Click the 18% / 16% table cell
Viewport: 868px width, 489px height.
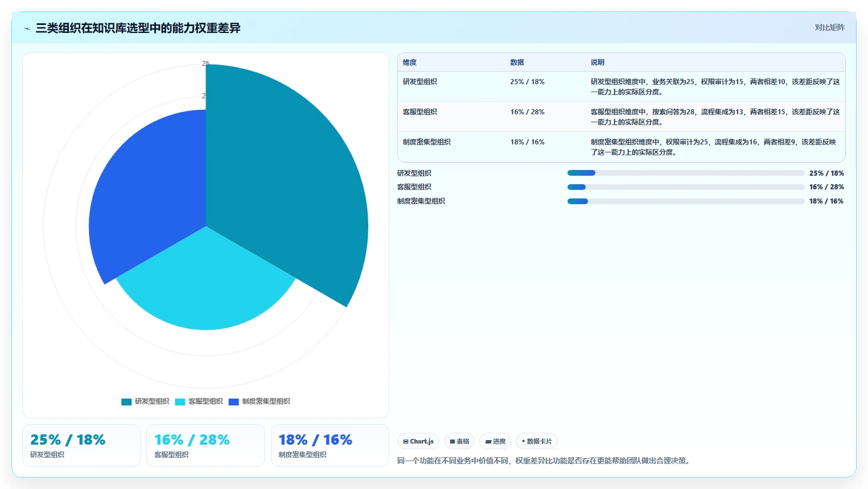pos(528,142)
